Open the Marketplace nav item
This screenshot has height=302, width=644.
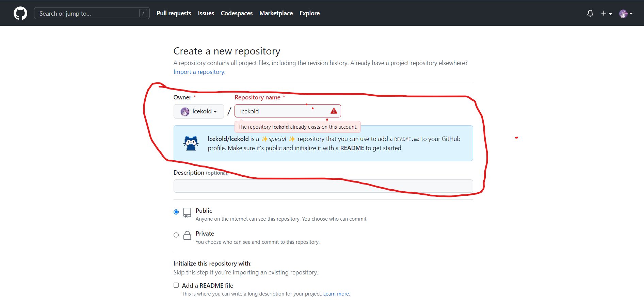coord(276,13)
